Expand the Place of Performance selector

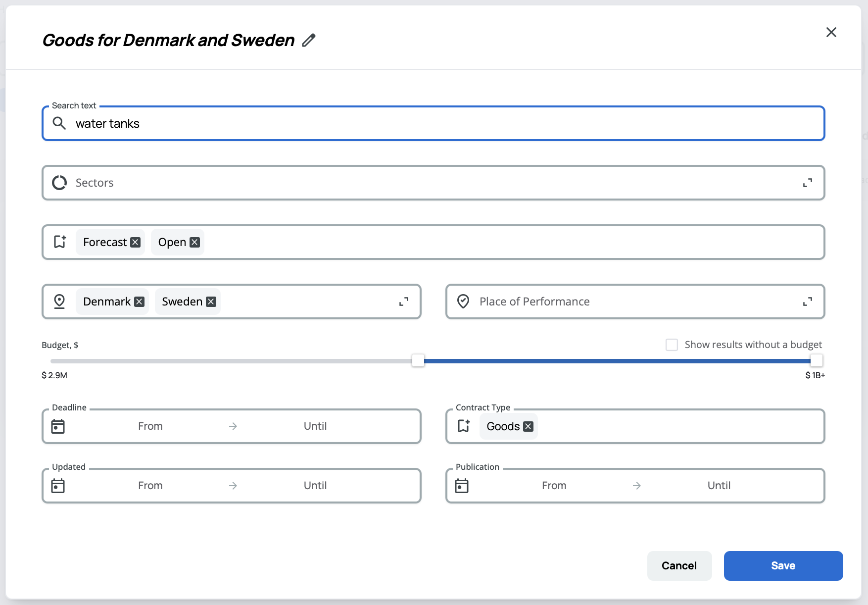[807, 302]
